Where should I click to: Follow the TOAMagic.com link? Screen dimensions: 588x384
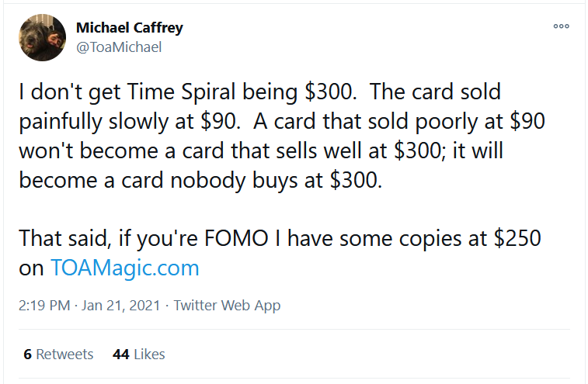coord(124,268)
